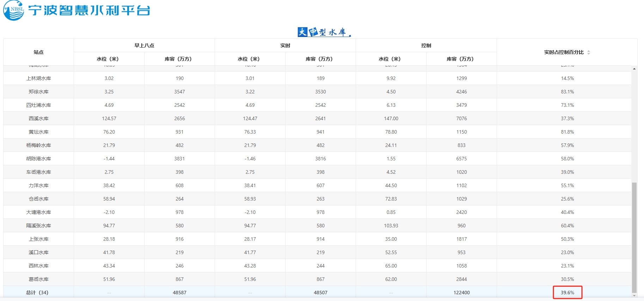
Task: Select the 西溪水库 station cell
Action: [x=38, y=118]
